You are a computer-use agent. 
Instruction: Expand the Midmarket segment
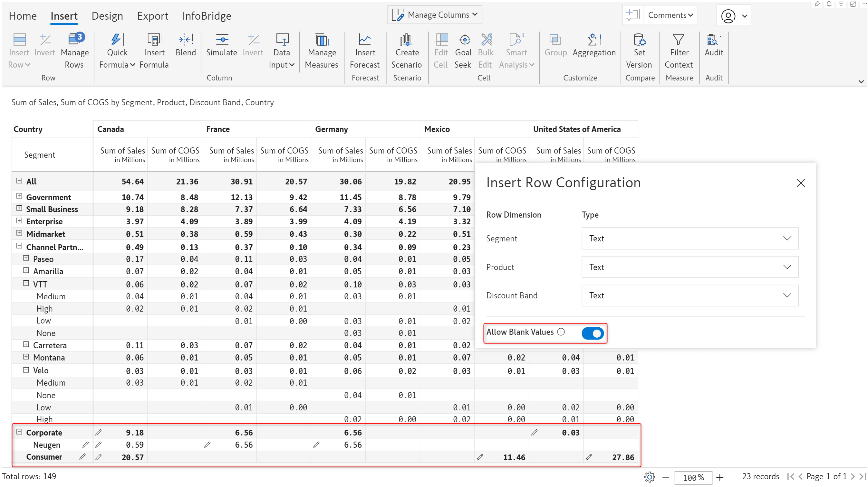point(19,233)
